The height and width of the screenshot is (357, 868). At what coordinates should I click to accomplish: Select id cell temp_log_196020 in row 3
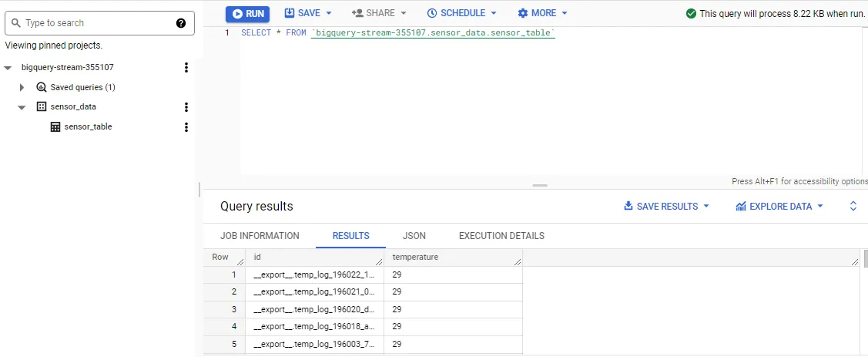tap(314, 309)
